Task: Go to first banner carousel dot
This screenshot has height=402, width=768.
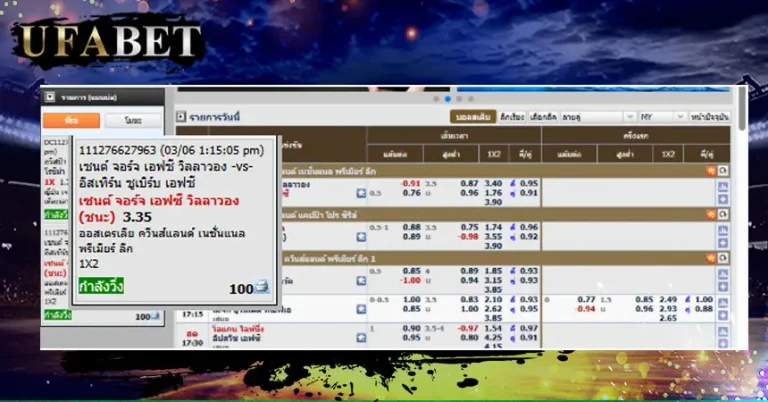Action: 436,99
